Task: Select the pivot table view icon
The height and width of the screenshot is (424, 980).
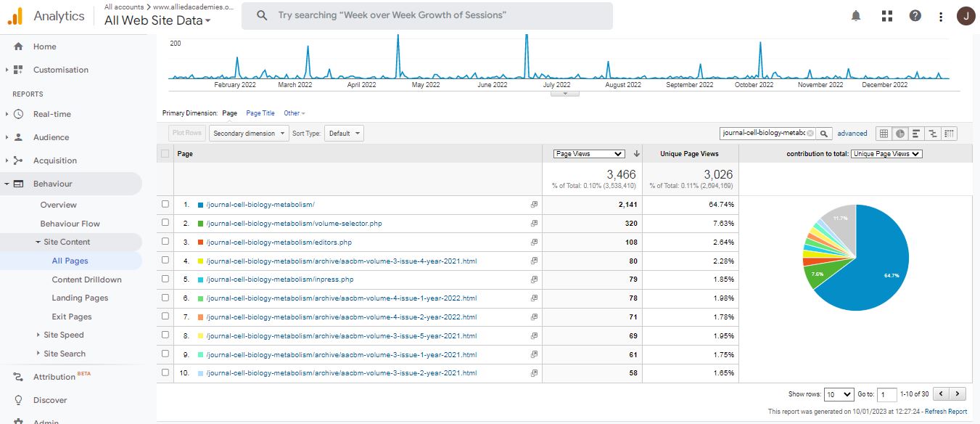Action: [x=950, y=134]
